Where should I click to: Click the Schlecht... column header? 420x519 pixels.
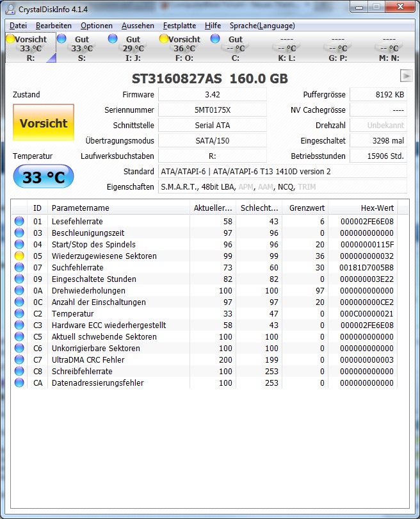point(259,208)
